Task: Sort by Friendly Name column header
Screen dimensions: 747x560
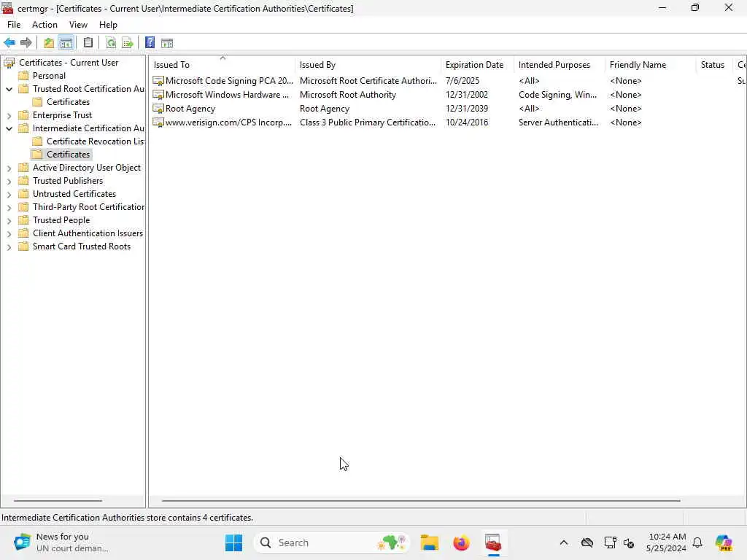Action: (650, 65)
